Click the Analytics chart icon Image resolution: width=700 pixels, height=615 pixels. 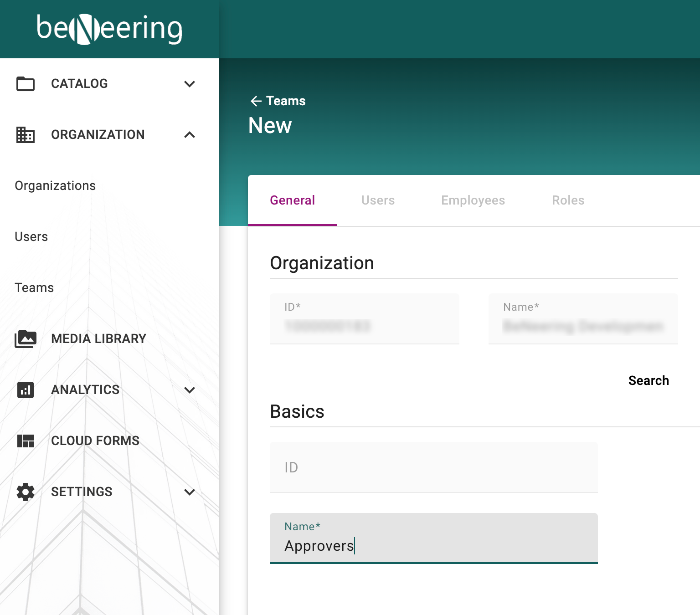[26, 390]
